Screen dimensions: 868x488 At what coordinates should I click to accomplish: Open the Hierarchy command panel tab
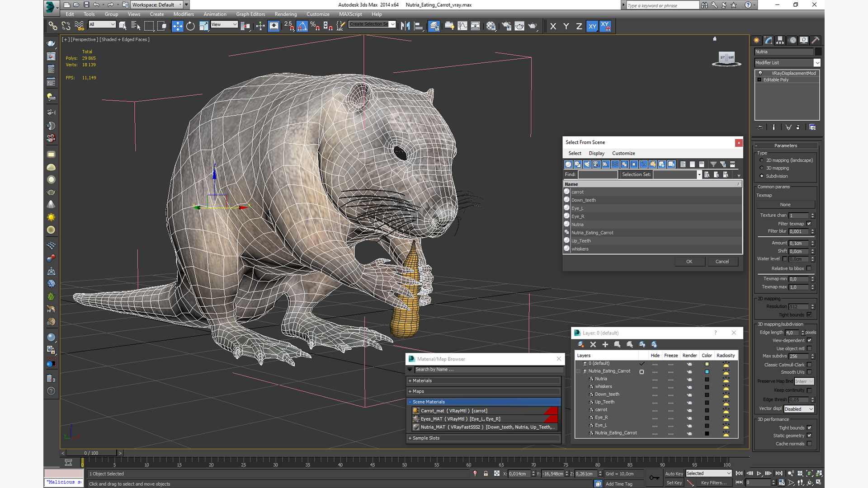(x=780, y=40)
